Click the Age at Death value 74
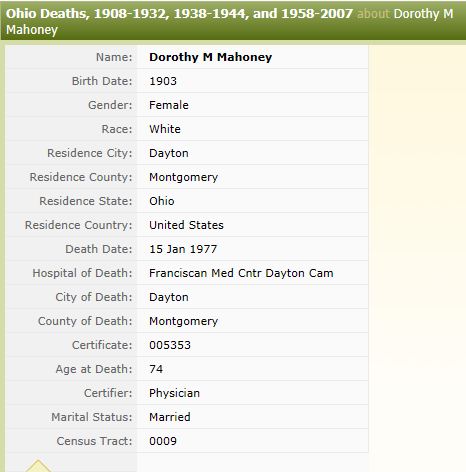 tap(156, 369)
